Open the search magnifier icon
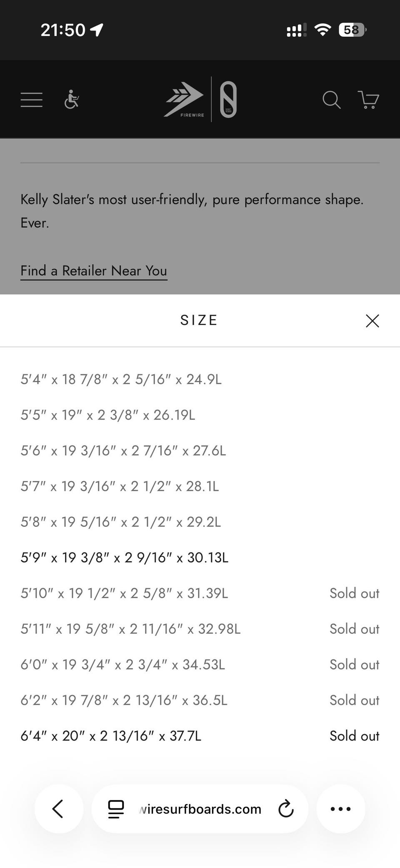 click(332, 100)
